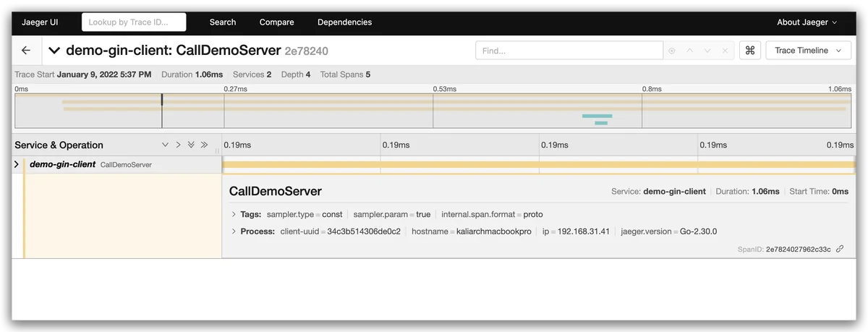Click the 0.8ms minimap tick label
Screen dimensions: 868x332
point(652,89)
